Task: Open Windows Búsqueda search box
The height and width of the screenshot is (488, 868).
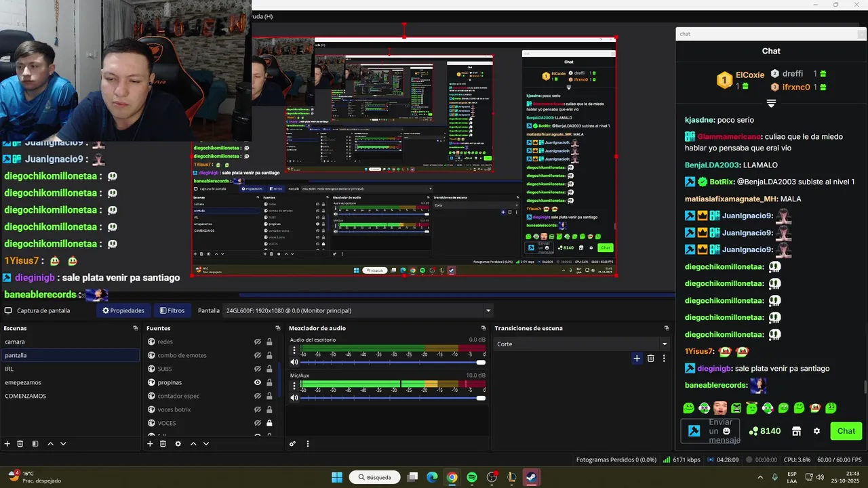Action: click(375, 477)
